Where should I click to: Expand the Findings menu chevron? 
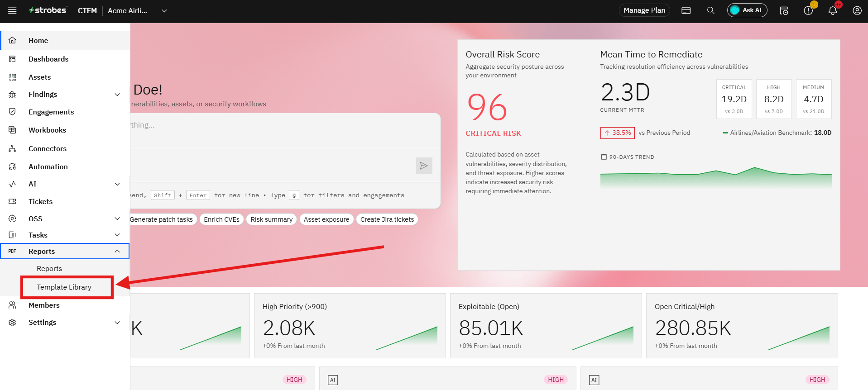(x=117, y=95)
